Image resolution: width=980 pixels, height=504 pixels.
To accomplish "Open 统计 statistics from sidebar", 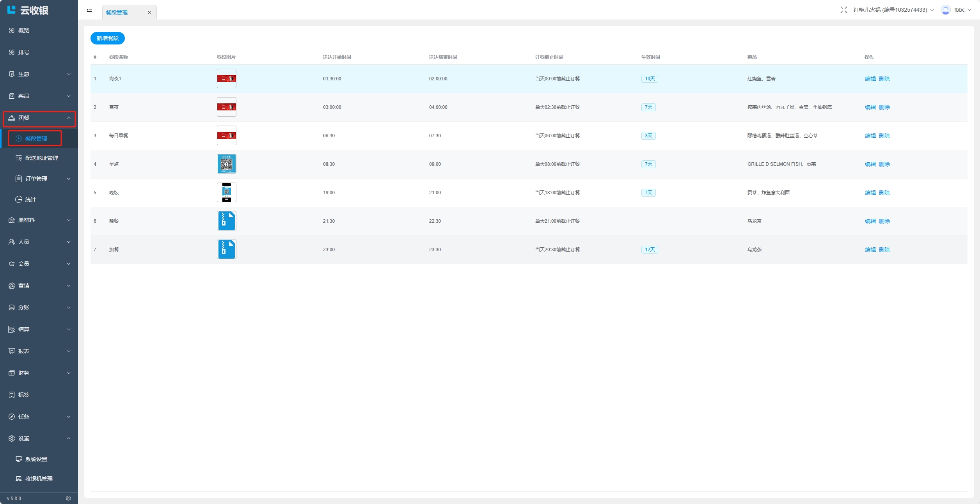I will coord(30,199).
